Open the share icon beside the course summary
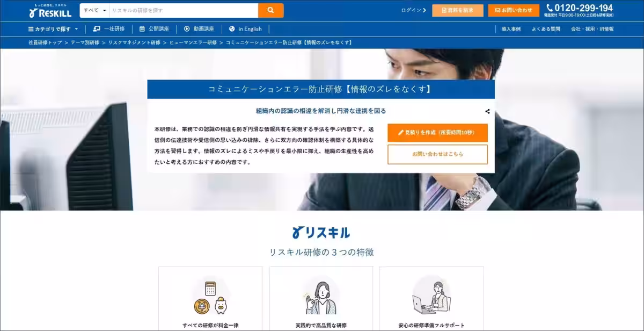644x331 pixels. pos(487,111)
